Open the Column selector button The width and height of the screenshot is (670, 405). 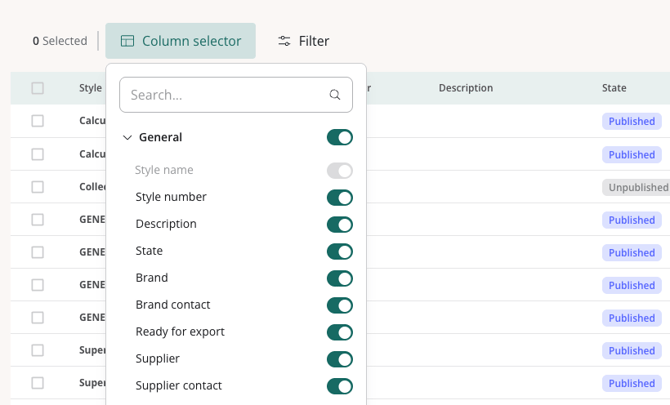tap(181, 41)
